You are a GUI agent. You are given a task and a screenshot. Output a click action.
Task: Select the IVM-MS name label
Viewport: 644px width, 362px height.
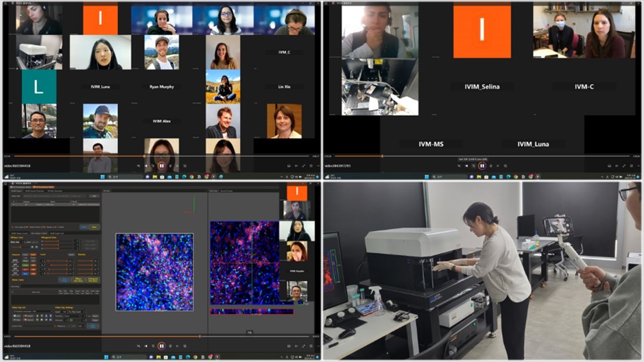(x=431, y=144)
